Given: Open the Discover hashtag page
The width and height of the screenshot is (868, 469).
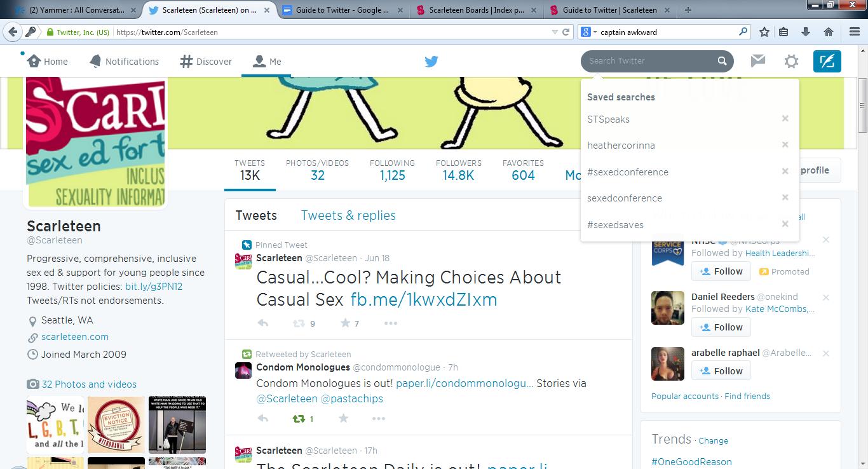Looking at the screenshot, I should click(206, 61).
